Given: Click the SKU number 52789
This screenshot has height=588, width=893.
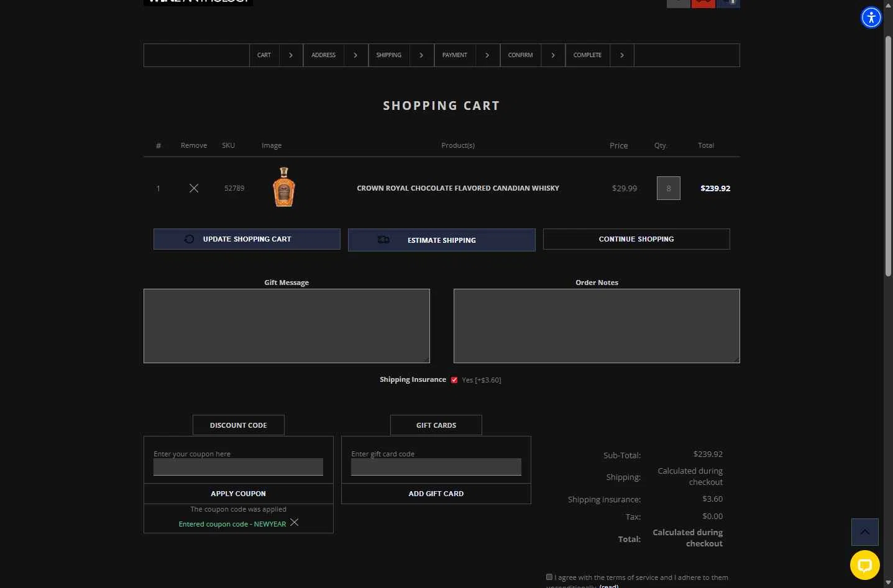Looking at the screenshot, I should 234,188.
